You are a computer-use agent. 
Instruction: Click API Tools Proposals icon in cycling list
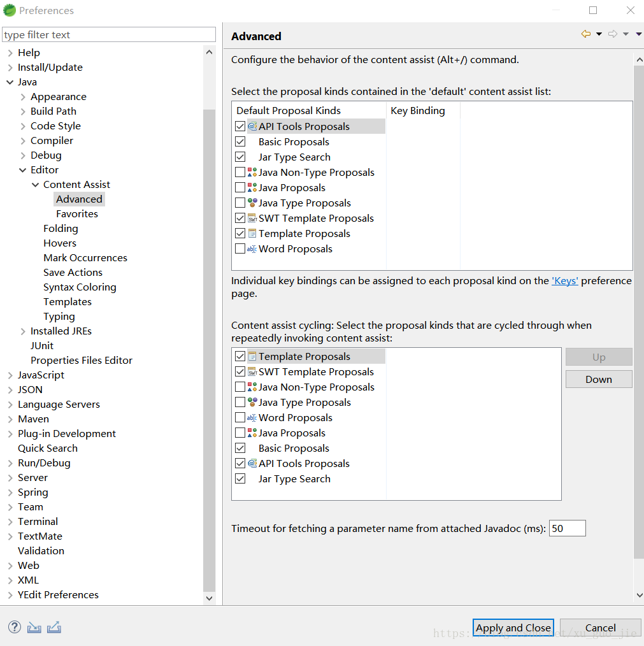coord(252,463)
